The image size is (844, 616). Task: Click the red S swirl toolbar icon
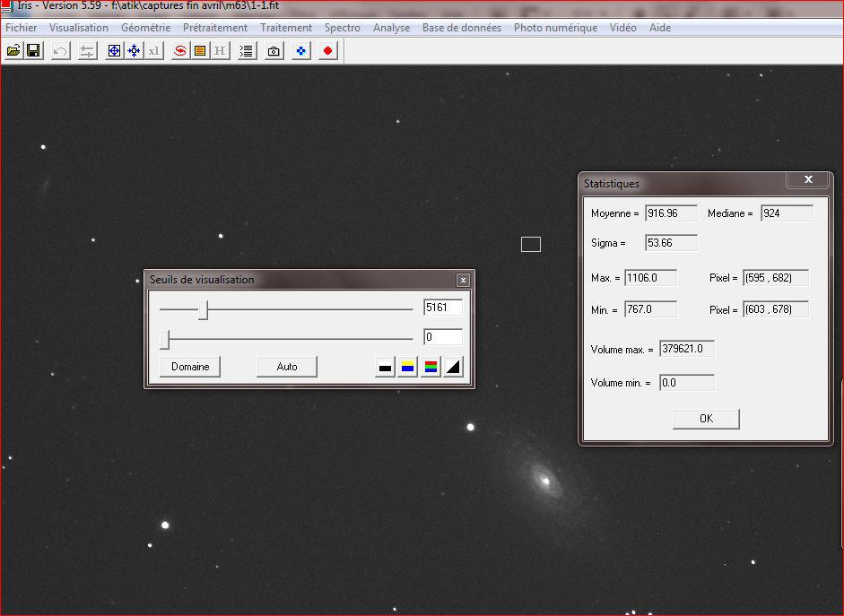180,51
